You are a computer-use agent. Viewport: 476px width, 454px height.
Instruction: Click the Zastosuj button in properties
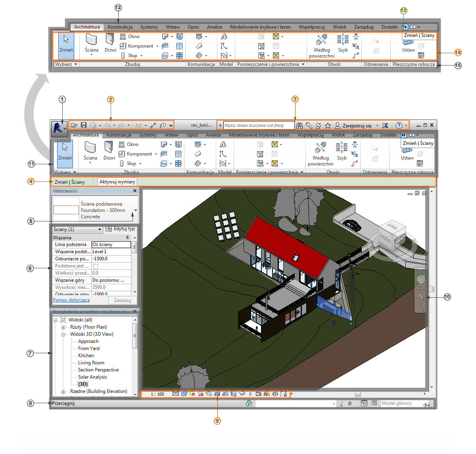[x=123, y=300]
